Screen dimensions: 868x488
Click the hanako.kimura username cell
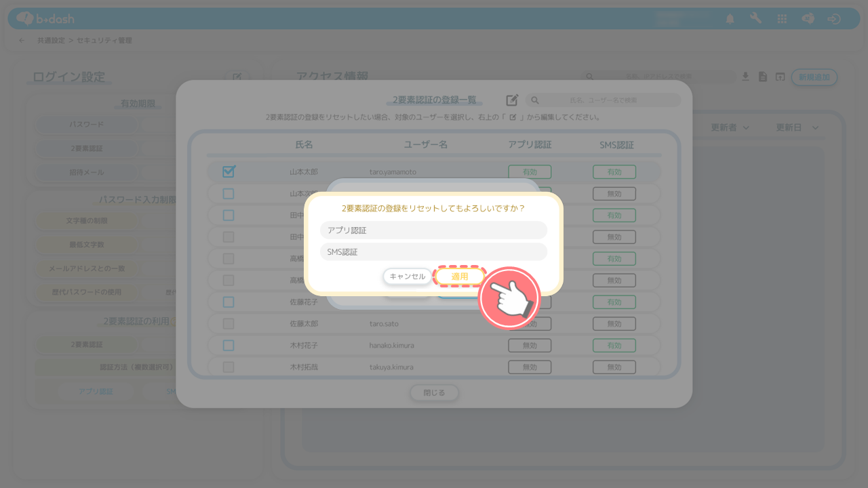(x=391, y=345)
